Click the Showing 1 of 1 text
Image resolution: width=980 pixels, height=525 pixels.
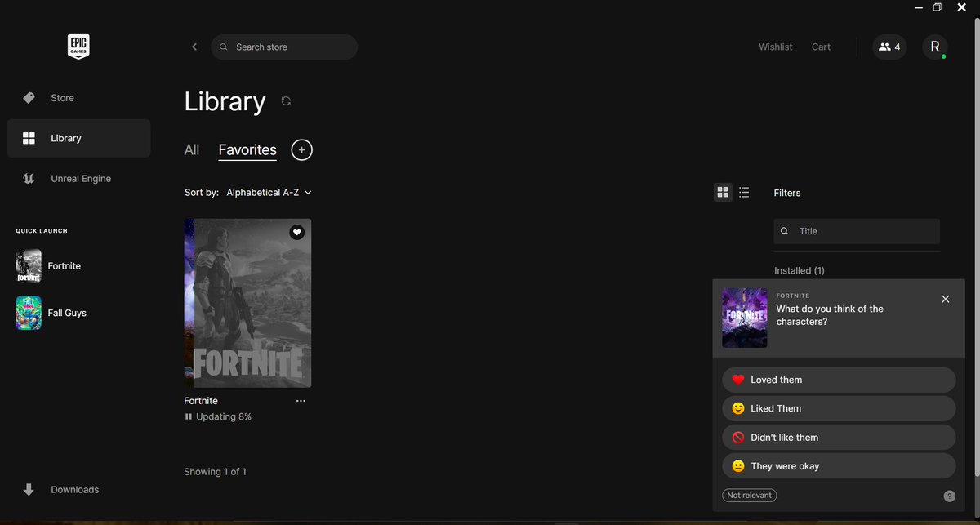click(x=216, y=472)
